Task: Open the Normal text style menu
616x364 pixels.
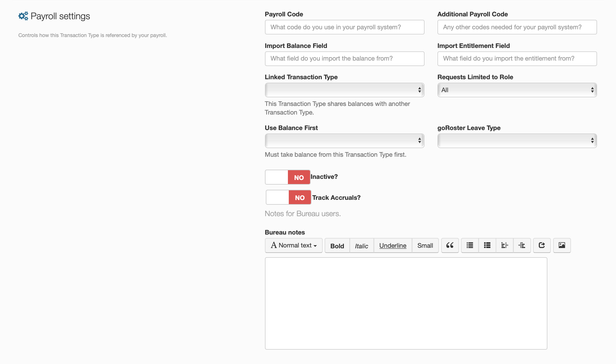Action: coord(294,245)
